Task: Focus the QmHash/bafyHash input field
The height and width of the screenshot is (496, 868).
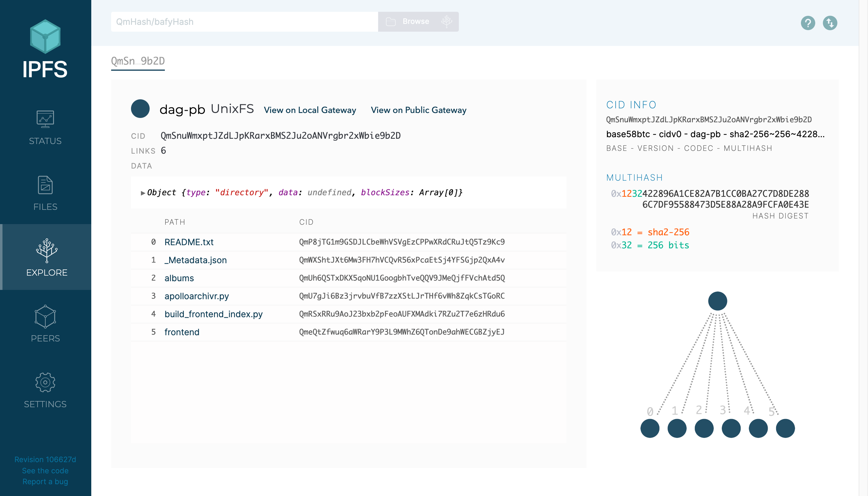Action: pyautogui.click(x=244, y=22)
